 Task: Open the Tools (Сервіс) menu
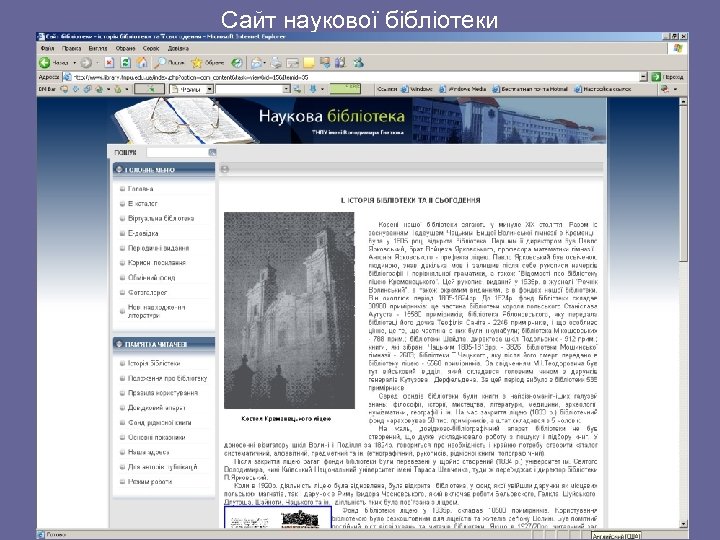click(151, 48)
